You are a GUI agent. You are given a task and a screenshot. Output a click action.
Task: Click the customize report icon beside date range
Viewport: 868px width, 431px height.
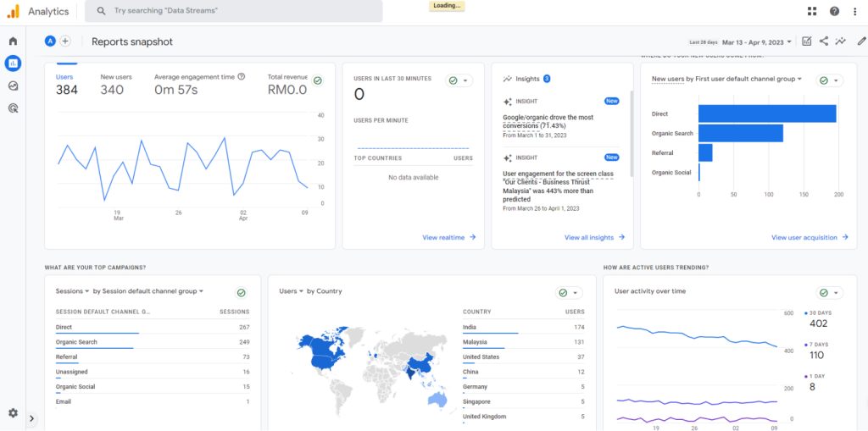click(807, 41)
